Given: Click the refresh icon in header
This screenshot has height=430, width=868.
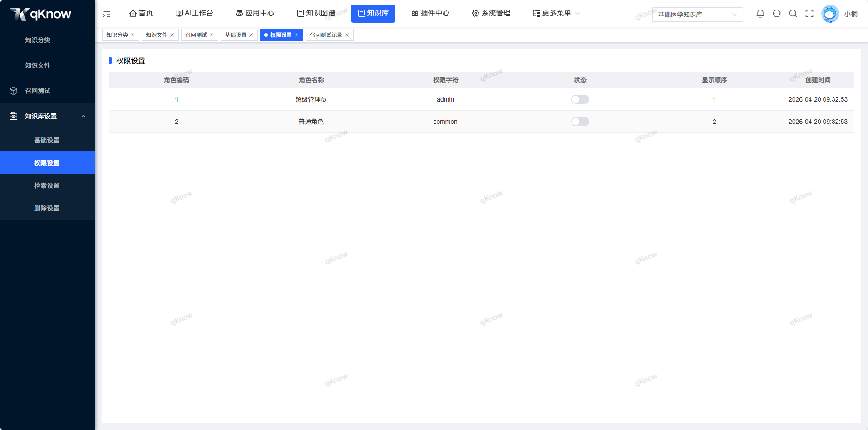Looking at the screenshot, I should point(777,14).
